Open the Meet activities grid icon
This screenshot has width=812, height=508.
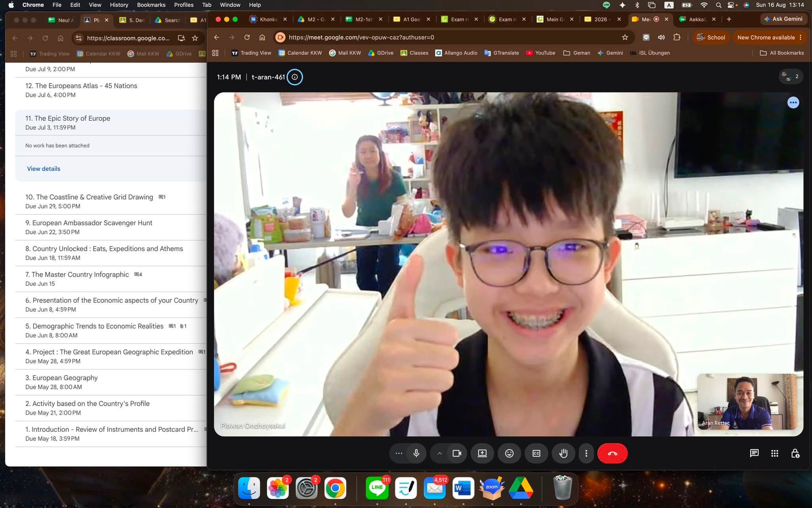tap(775, 453)
